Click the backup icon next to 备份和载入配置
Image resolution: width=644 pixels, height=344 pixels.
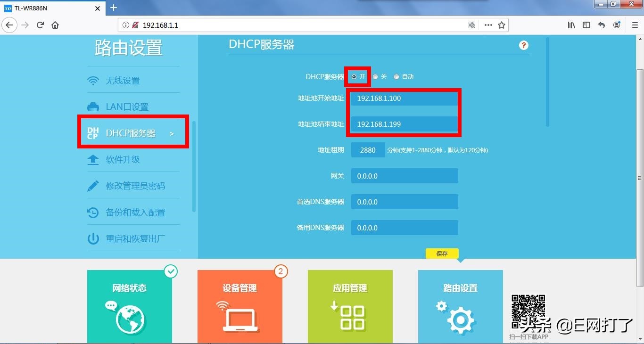pos(93,212)
